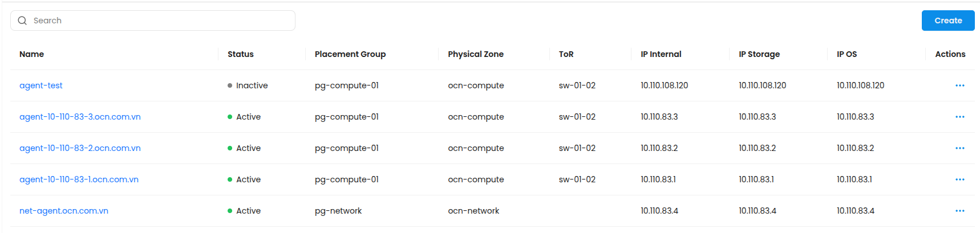Click the Placement Group column header
This screenshot has height=233, width=980.
pyautogui.click(x=350, y=54)
